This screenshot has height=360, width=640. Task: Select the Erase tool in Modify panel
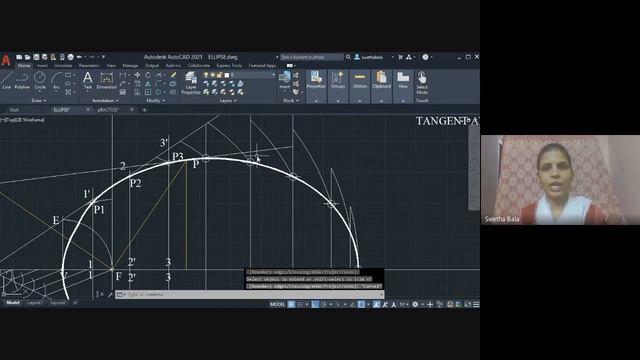click(173, 75)
